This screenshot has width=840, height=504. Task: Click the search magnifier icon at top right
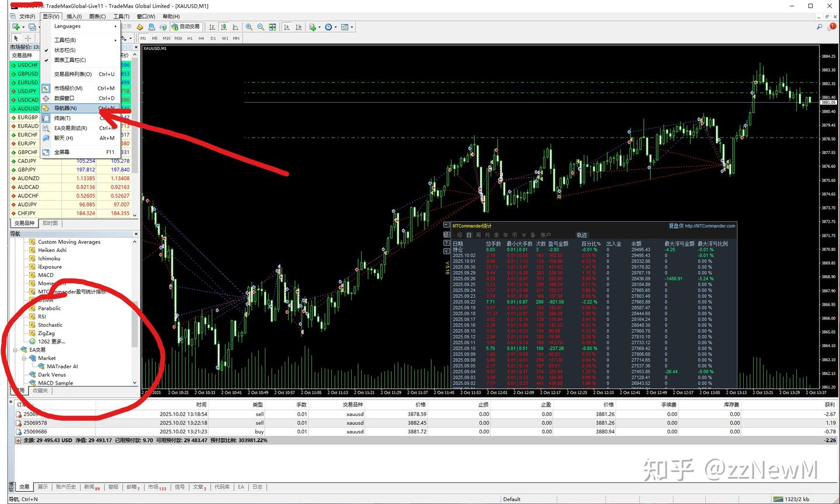[x=819, y=27]
